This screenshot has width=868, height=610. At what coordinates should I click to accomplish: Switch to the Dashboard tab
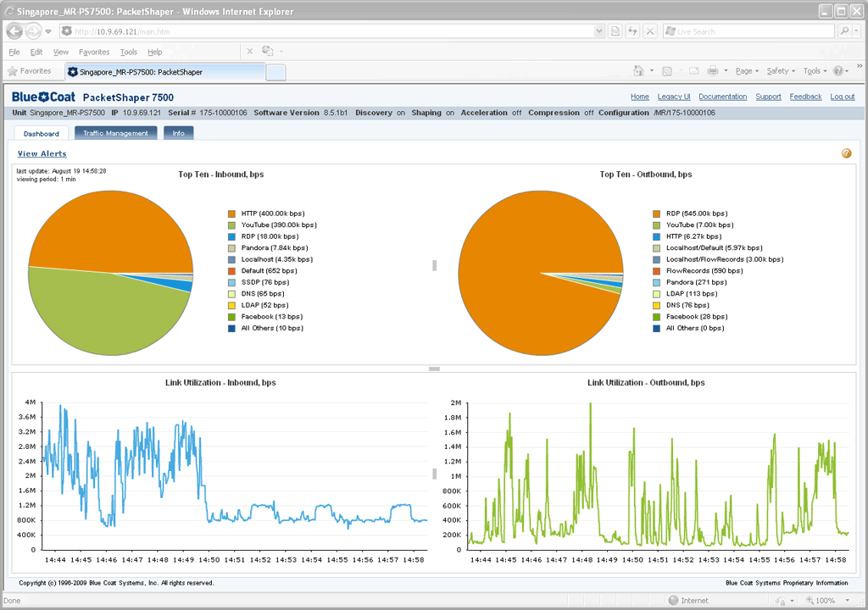pyautogui.click(x=41, y=133)
